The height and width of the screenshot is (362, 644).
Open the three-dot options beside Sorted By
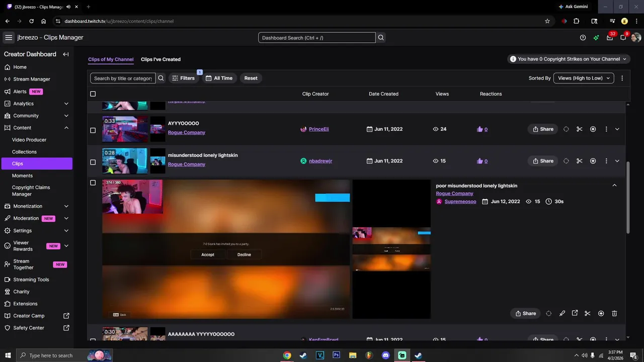(622, 78)
